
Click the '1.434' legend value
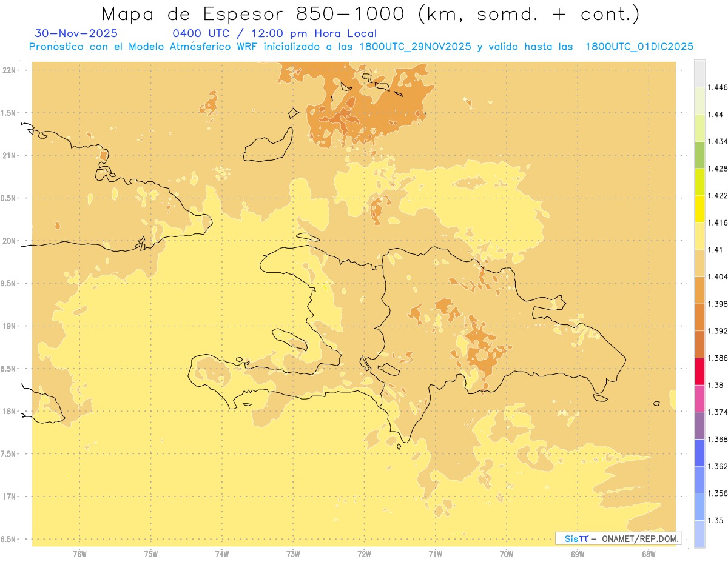pyautogui.click(x=718, y=141)
